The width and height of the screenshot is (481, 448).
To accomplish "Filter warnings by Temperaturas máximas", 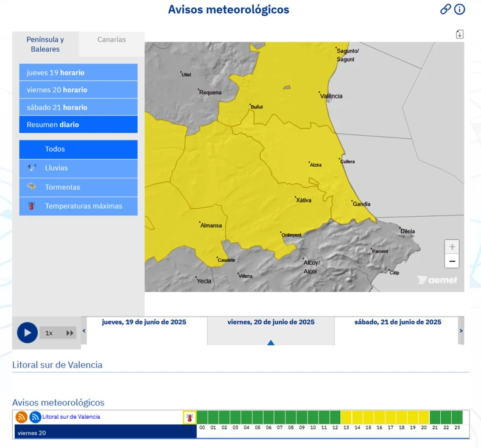I will point(78,206).
